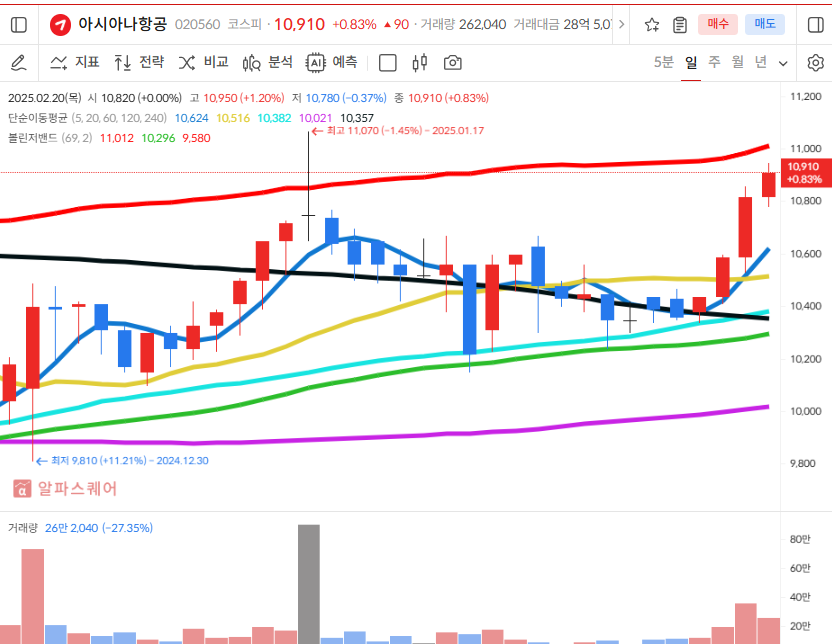This screenshot has height=644, width=832.
Task: Click the 10,516 yellow average value
Action: (x=233, y=118)
